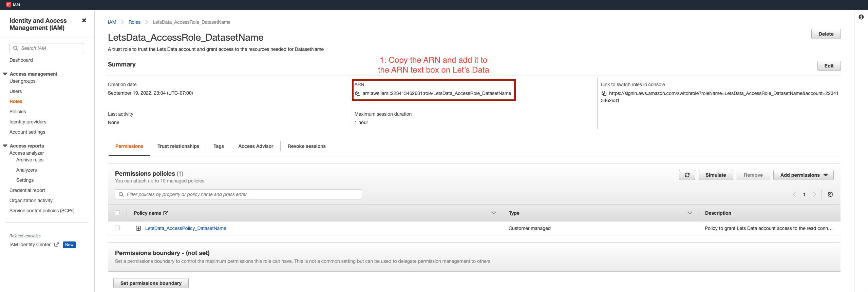
Task: Close the IAM navigation sidebar
Action: [84, 20]
